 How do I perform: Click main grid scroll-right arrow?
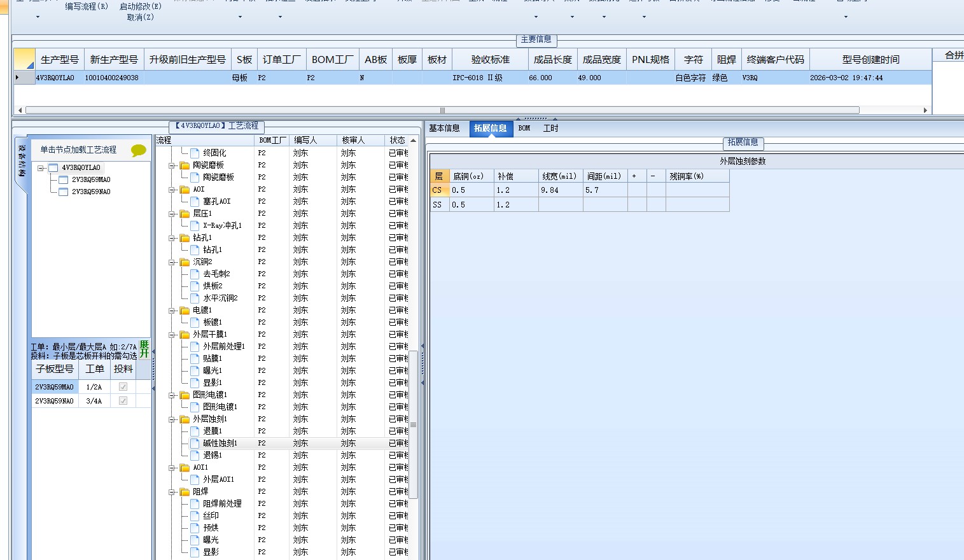tap(925, 110)
